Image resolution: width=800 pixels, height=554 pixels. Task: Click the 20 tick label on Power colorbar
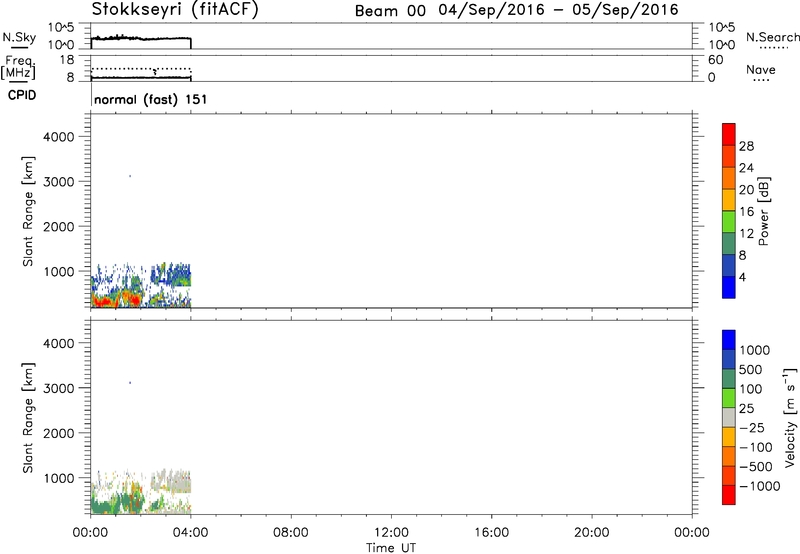pyautogui.click(x=746, y=190)
